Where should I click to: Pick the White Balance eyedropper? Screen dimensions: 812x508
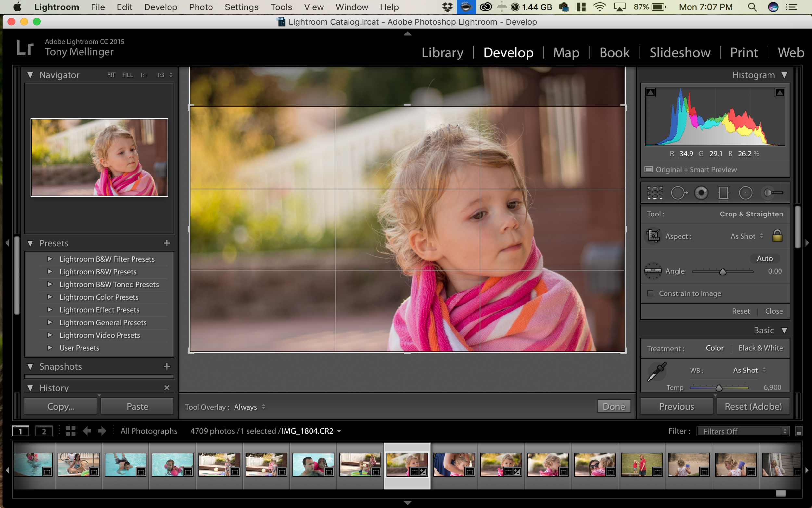(656, 371)
